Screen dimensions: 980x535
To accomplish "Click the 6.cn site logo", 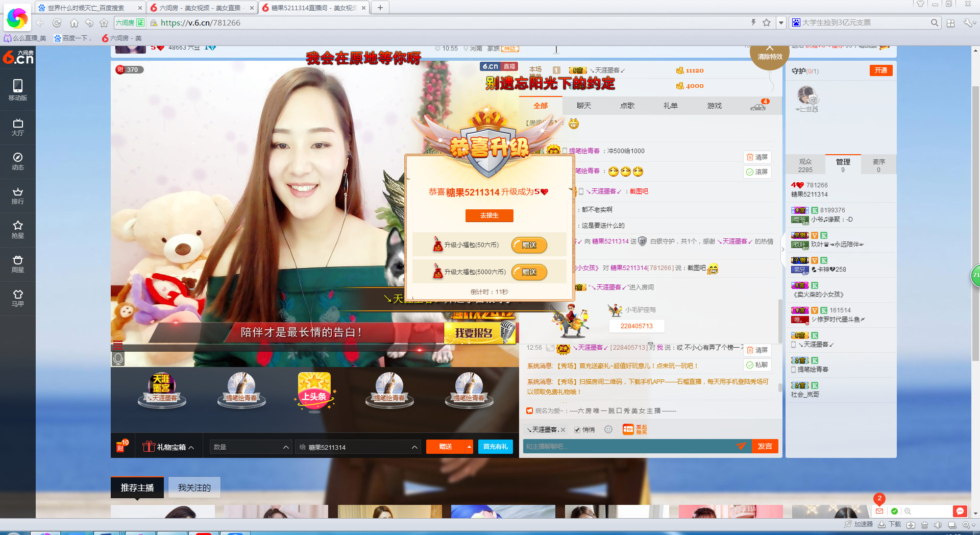I will click(18, 57).
